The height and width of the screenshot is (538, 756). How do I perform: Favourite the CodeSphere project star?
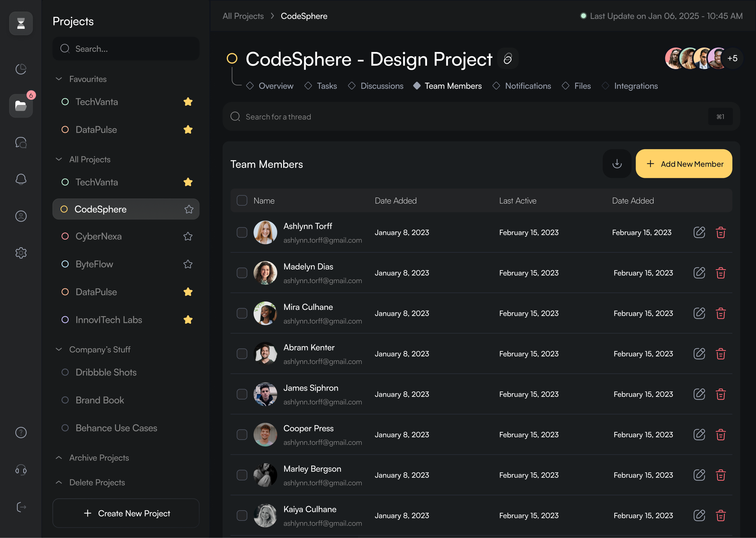tap(189, 209)
